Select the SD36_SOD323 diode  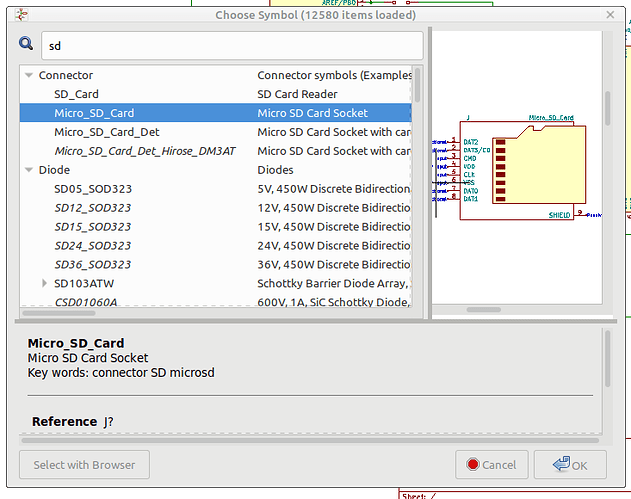(216, 264)
